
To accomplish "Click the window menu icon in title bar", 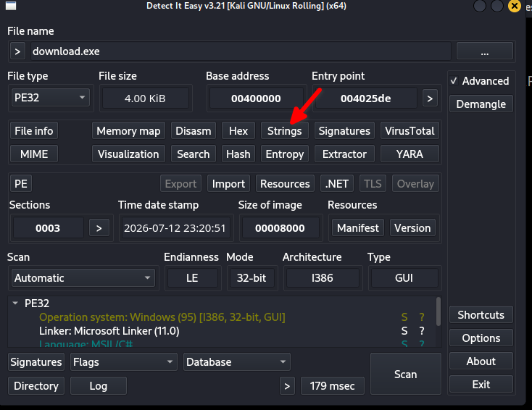I will [11, 6].
